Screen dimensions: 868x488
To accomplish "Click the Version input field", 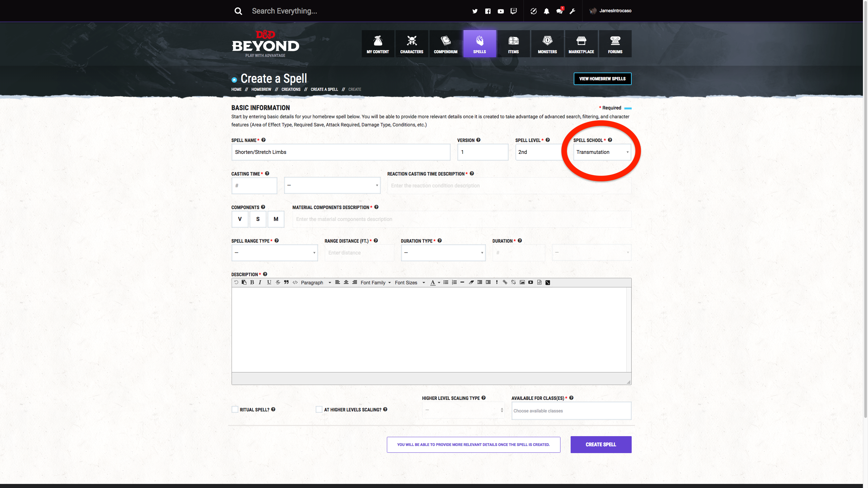I will coord(483,152).
